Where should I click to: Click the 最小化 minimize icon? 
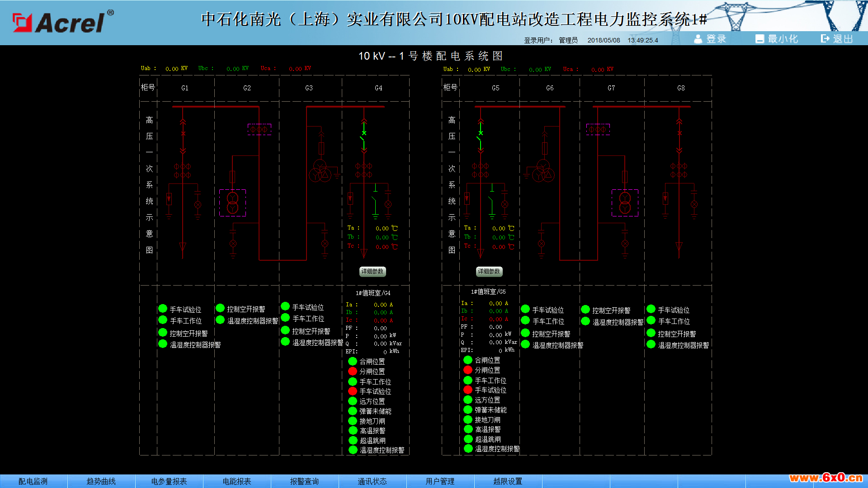tap(760, 39)
